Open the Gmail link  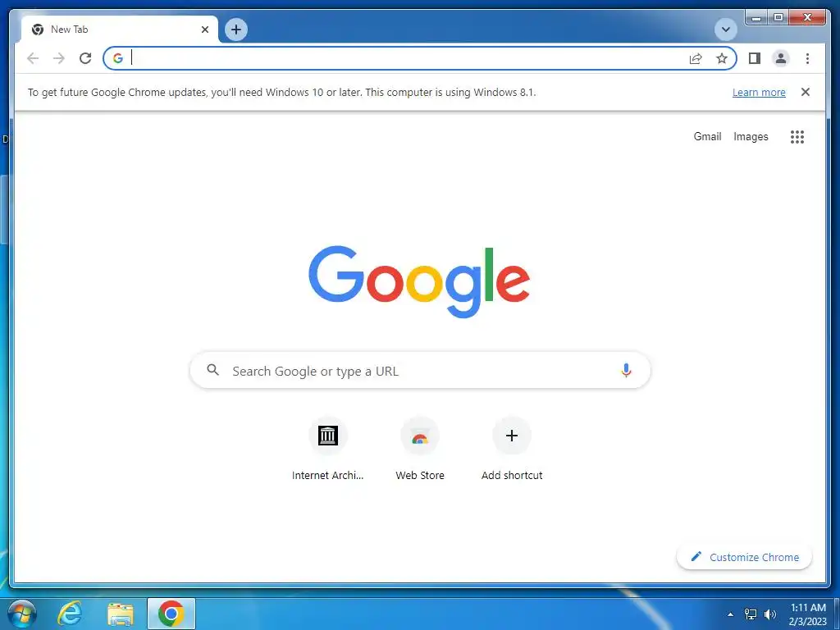(x=707, y=137)
